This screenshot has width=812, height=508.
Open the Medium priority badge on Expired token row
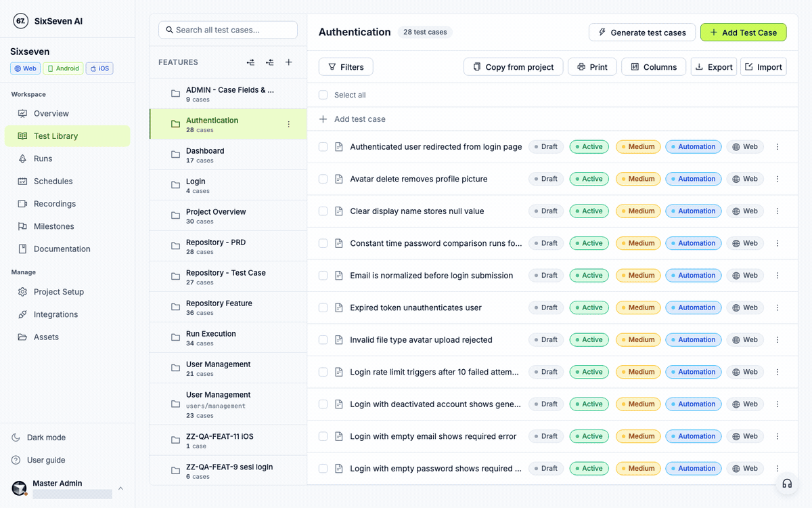[637, 308]
